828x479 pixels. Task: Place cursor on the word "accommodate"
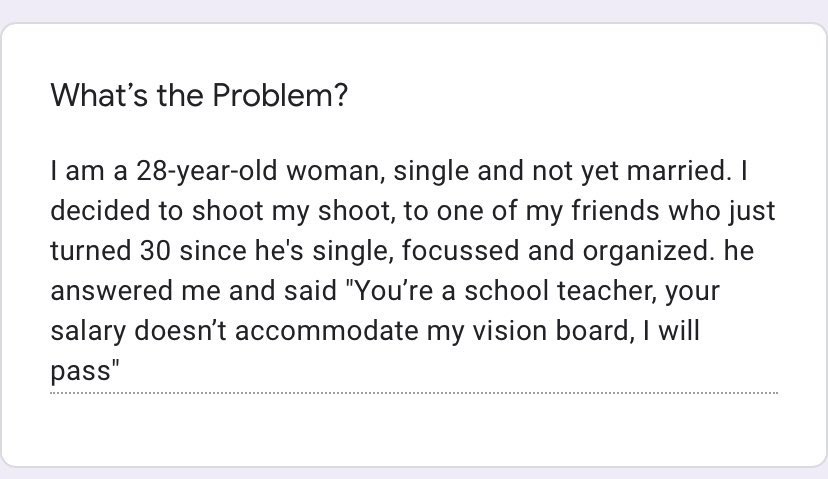327,331
